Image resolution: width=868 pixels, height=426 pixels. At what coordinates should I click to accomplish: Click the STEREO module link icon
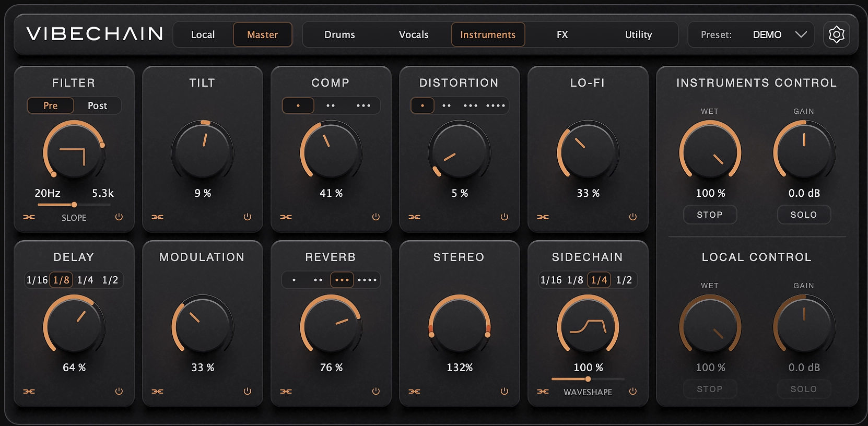(415, 392)
